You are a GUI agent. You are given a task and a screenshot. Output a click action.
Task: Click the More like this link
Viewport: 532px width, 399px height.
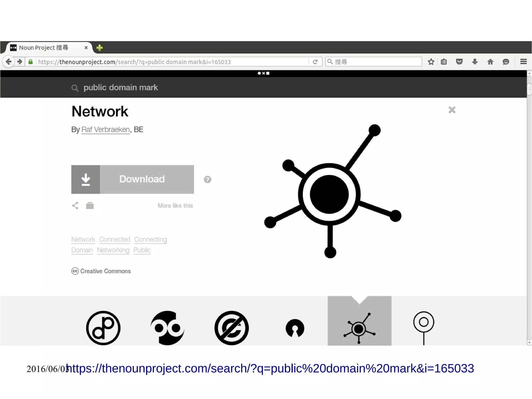(x=175, y=206)
